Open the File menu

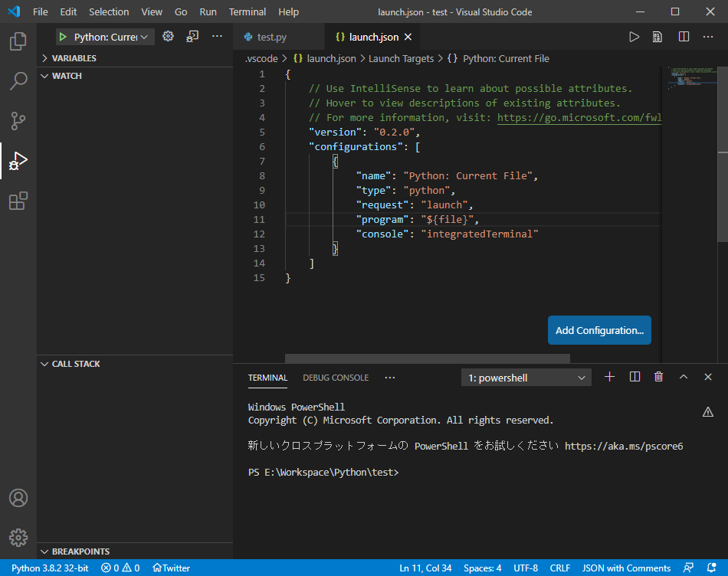click(x=41, y=11)
